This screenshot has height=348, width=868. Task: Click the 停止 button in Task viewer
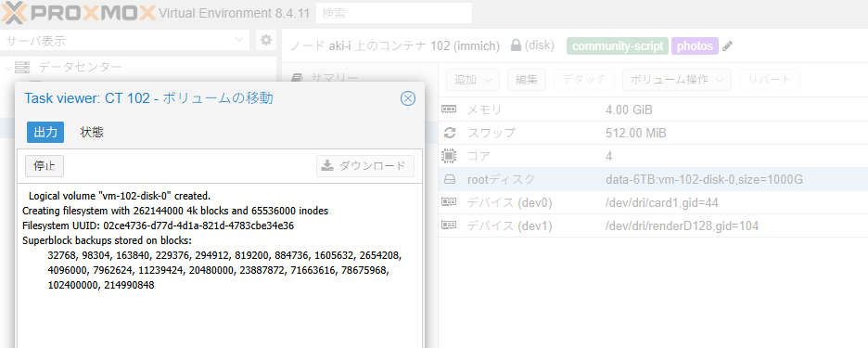45,166
